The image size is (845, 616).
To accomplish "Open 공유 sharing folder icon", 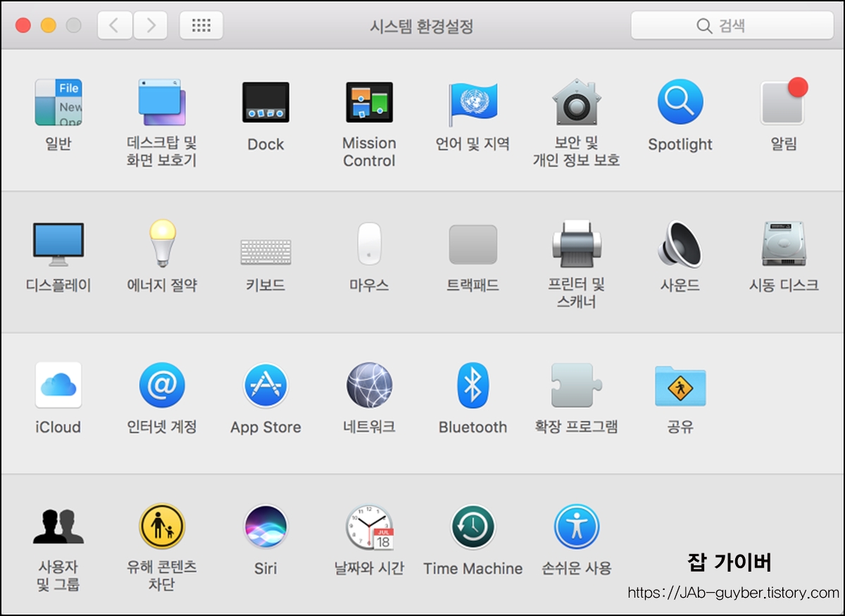I will pos(680,386).
